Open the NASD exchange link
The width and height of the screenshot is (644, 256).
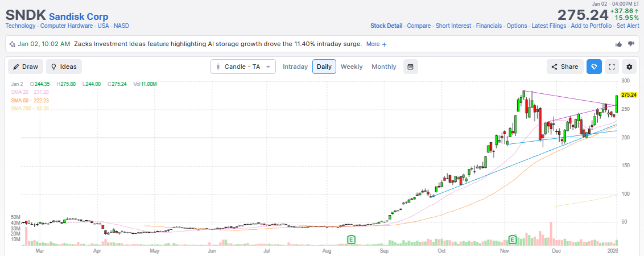pyautogui.click(x=121, y=26)
